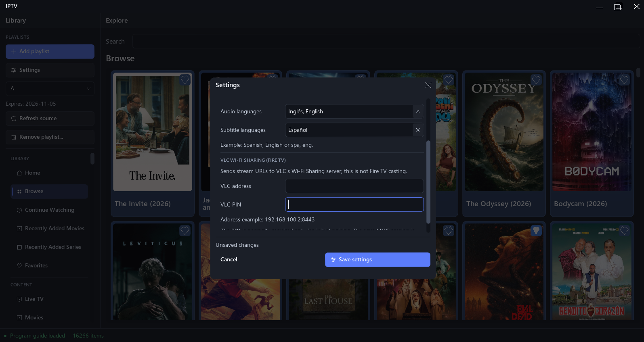Toggle favorite heart on the nuns poster

[x=448, y=231]
